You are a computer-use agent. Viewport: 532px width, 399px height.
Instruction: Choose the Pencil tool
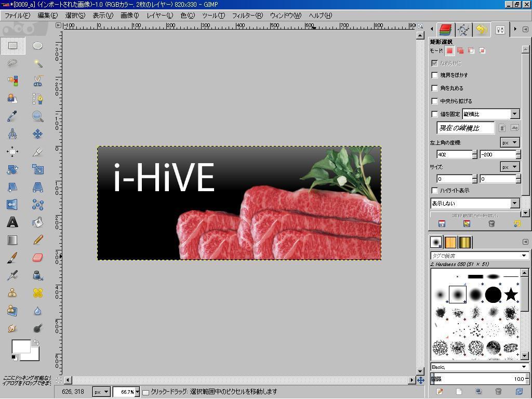tap(37, 240)
